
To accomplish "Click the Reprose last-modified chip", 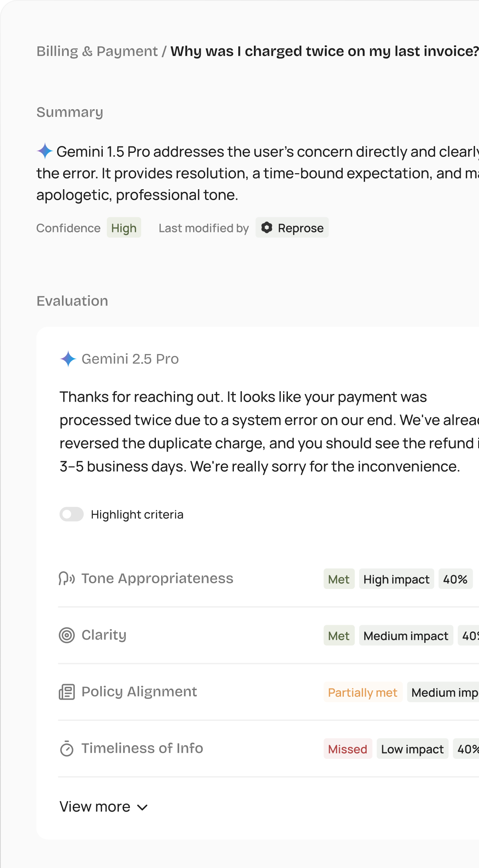I will click(x=292, y=228).
